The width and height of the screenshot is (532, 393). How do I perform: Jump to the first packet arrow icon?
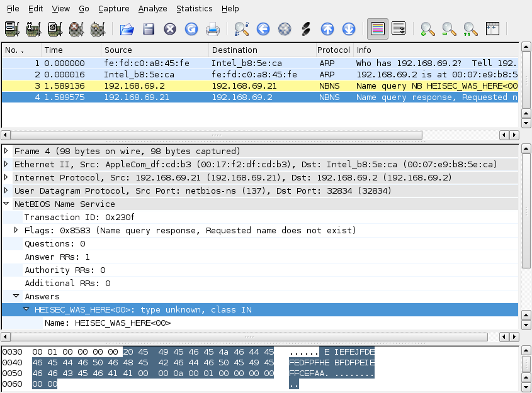[x=327, y=29]
